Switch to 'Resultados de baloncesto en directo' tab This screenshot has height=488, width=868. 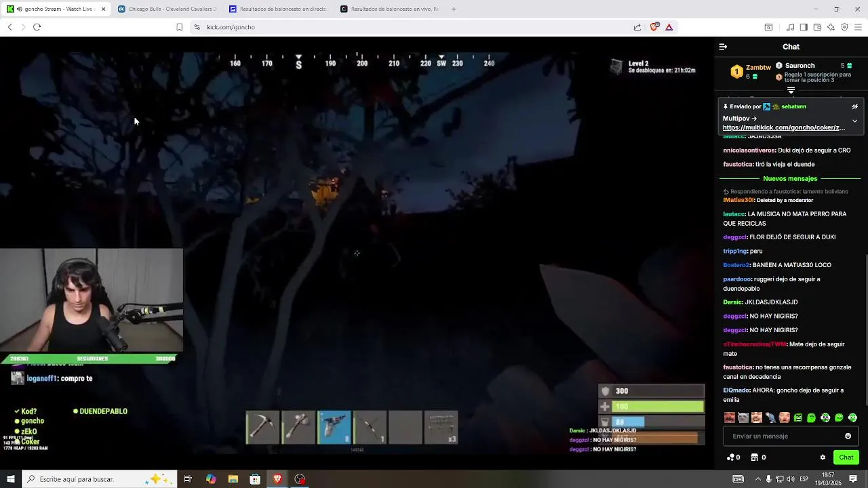[x=277, y=9]
